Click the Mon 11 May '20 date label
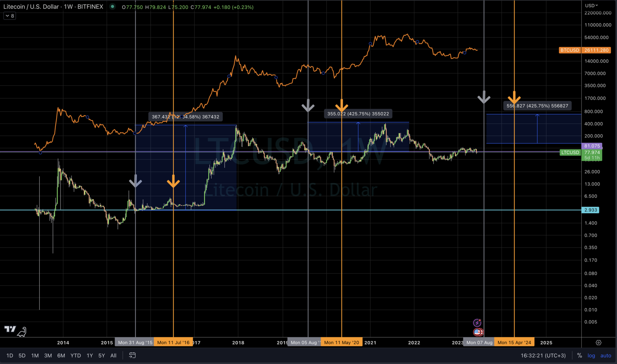 pos(342,342)
